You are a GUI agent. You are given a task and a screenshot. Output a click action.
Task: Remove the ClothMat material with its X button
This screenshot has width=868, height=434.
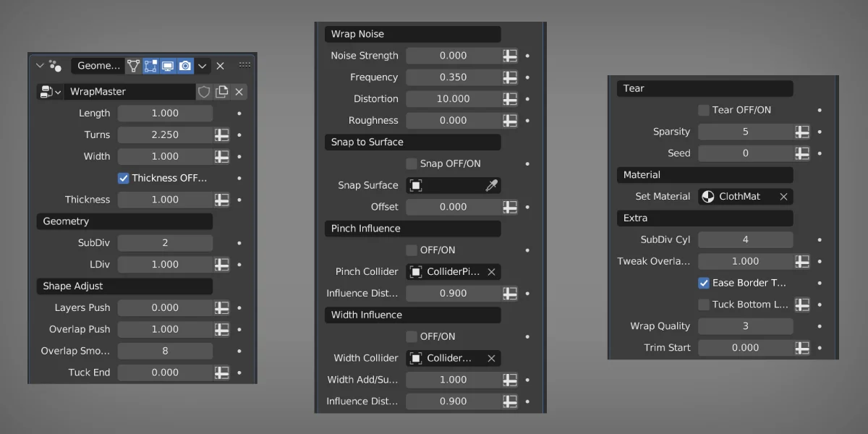[783, 196]
